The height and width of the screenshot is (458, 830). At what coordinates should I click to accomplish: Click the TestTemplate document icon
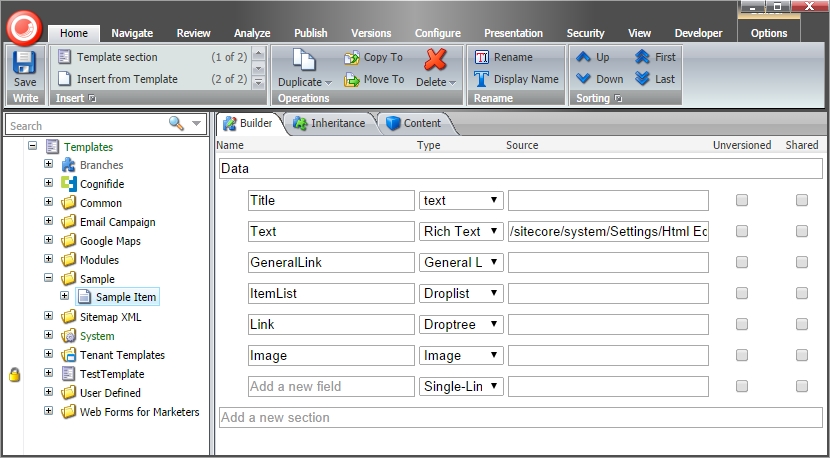[69, 374]
